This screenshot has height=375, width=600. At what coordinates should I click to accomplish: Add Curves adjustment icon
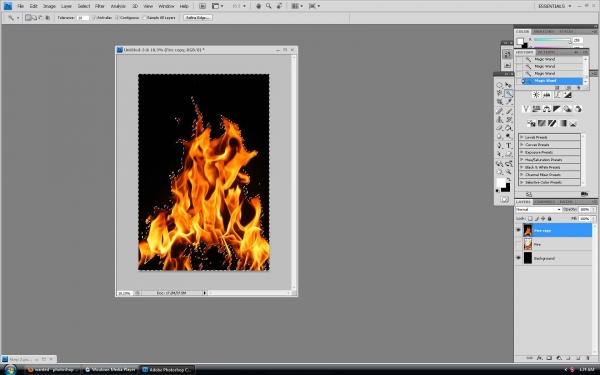(557, 95)
